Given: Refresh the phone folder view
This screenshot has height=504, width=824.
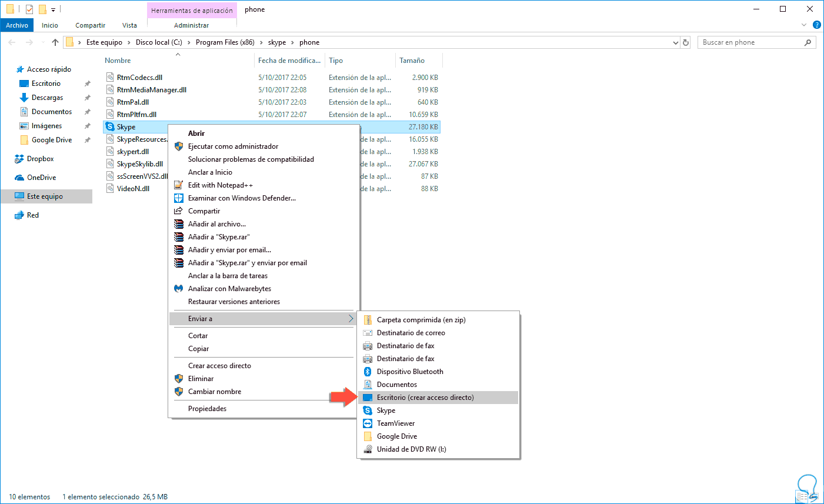Looking at the screenshot, I should (x=685, y=42).
